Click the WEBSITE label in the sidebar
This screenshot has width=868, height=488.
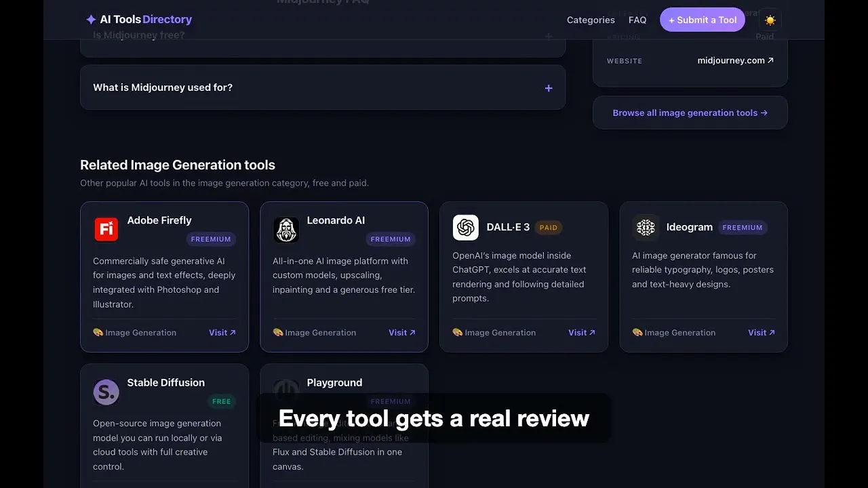tap(625, 61)
